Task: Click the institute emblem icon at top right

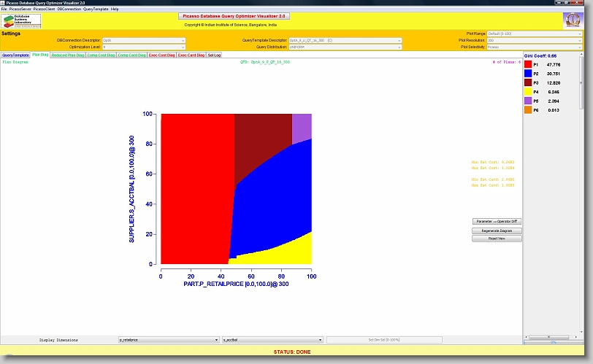Action: pos(572,20)
